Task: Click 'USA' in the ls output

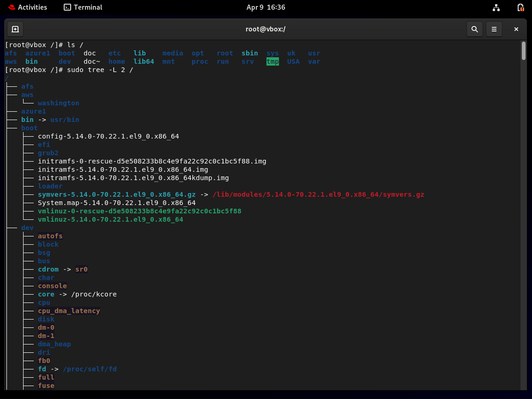Action: 293,61
